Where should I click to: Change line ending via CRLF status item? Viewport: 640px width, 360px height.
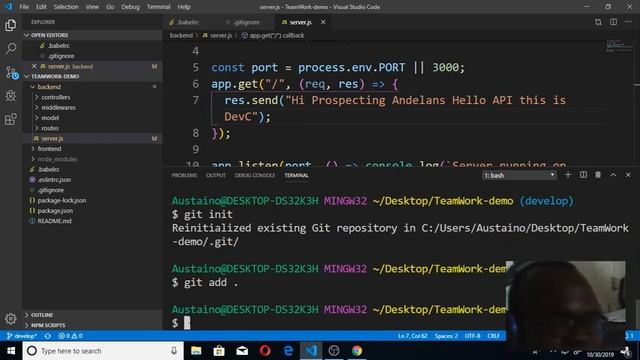pos(493,336)
